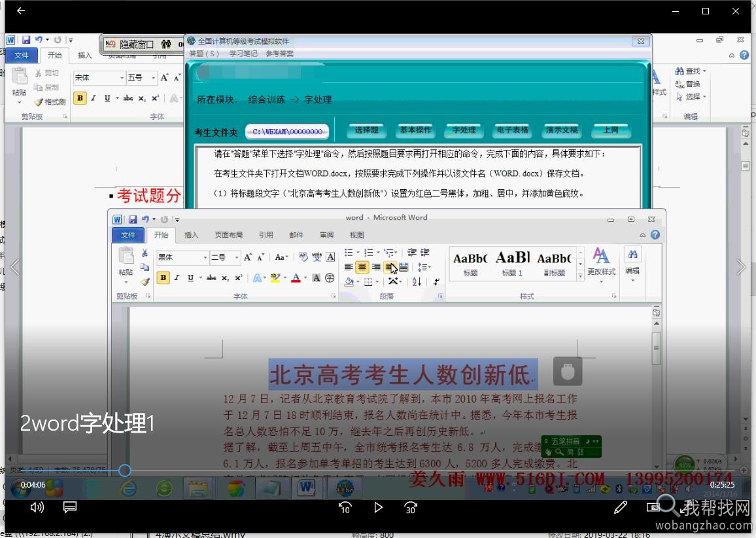Click Clear Formatting icon in font group
756x538 pixels.
(x=303, y=257)
